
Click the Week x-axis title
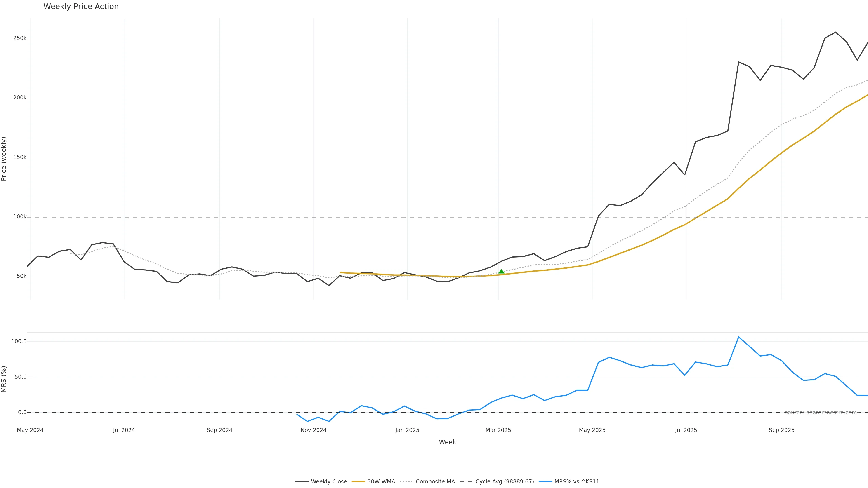(x=447, y=442)
